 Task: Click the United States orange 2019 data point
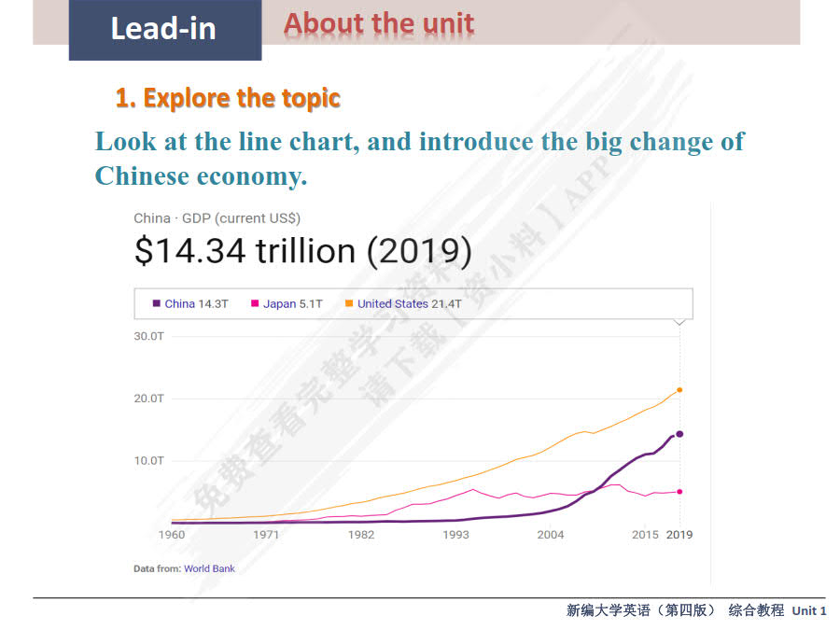coord(679,389)
